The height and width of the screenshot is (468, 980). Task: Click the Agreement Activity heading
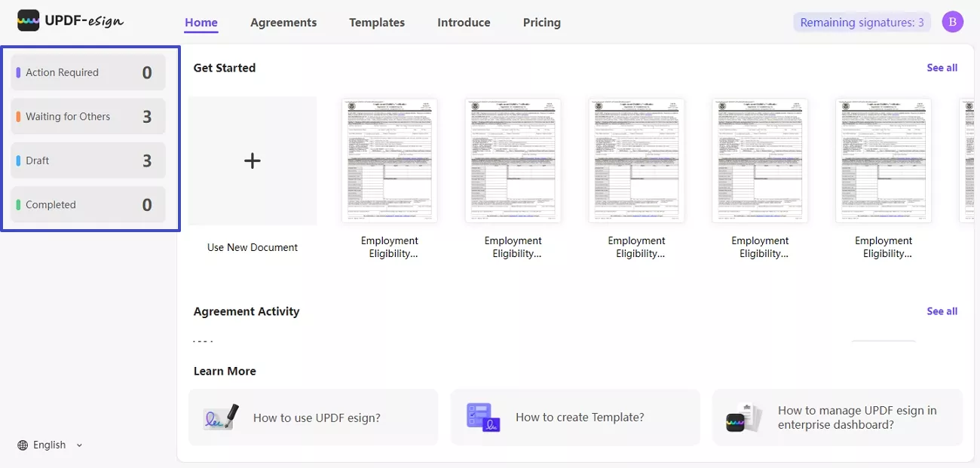click(x=247, y=311)
